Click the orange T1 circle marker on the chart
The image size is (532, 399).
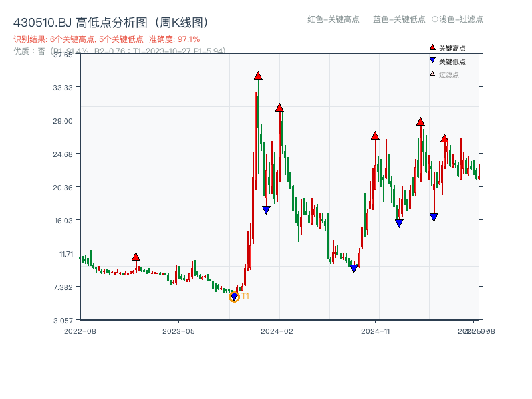(234, 297)
